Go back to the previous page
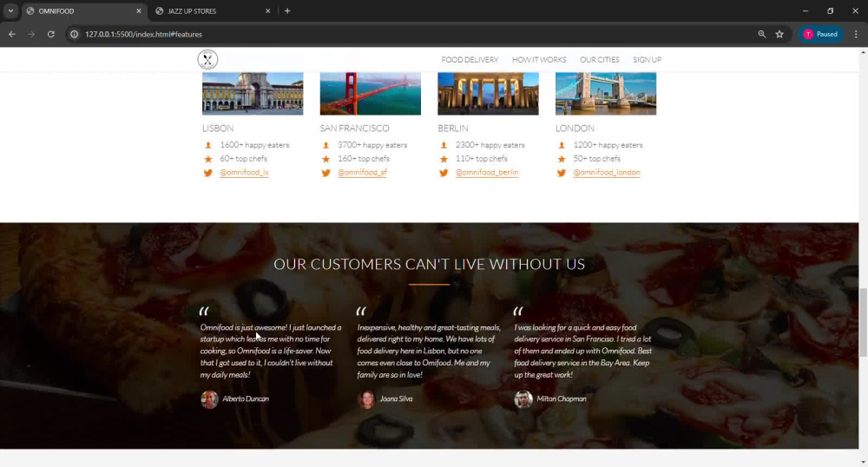The image size is (868, 467). 12,35
